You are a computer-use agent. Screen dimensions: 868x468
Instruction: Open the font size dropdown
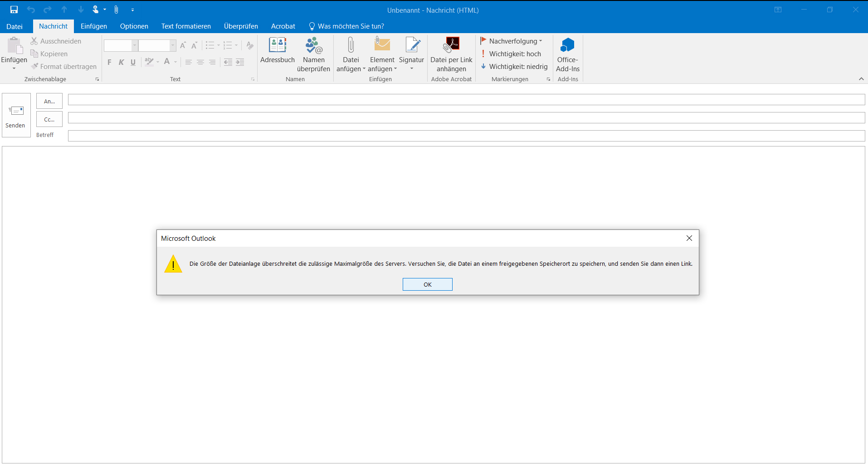click(x=173, y=45)
